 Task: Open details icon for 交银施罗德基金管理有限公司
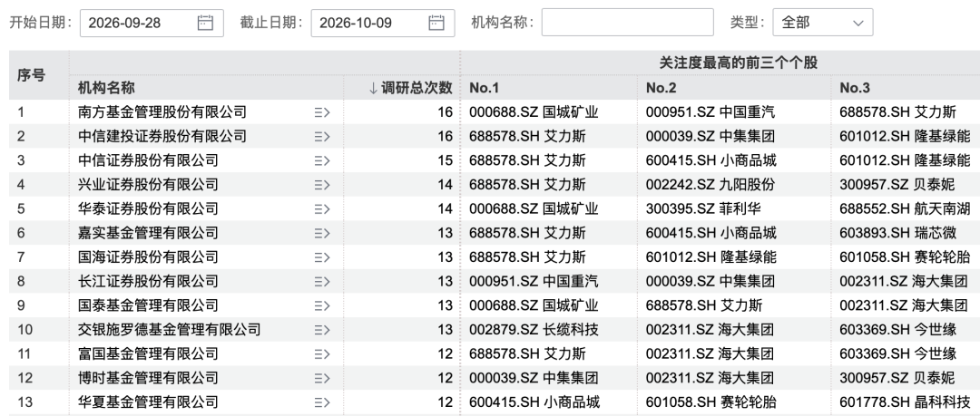coord(322,330)
